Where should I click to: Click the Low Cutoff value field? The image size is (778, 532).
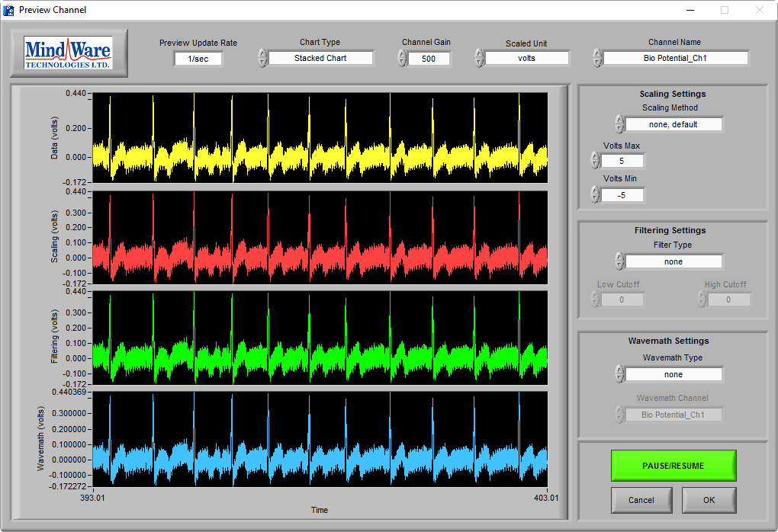(x=622, y=300)
